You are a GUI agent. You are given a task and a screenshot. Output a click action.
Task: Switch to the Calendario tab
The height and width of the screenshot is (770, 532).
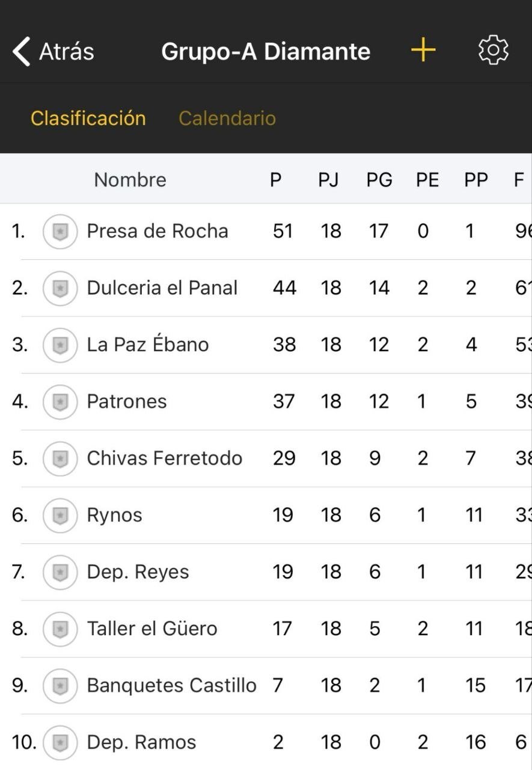coord(227,118)
